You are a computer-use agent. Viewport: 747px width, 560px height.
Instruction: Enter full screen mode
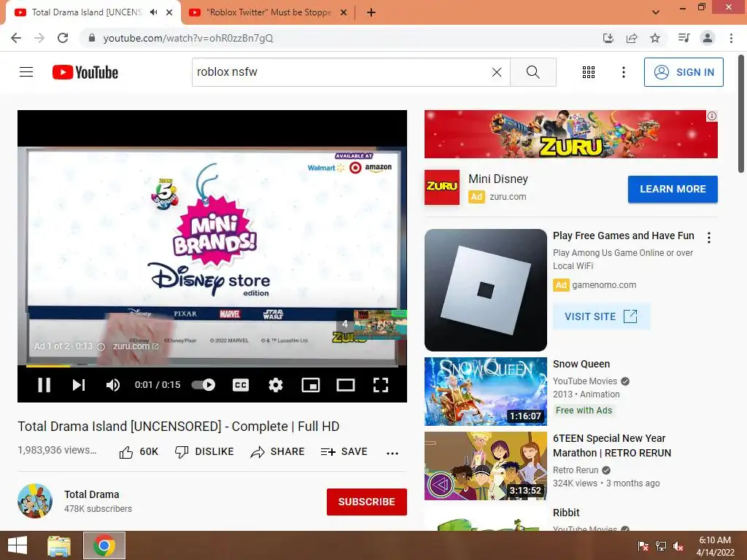380,385
